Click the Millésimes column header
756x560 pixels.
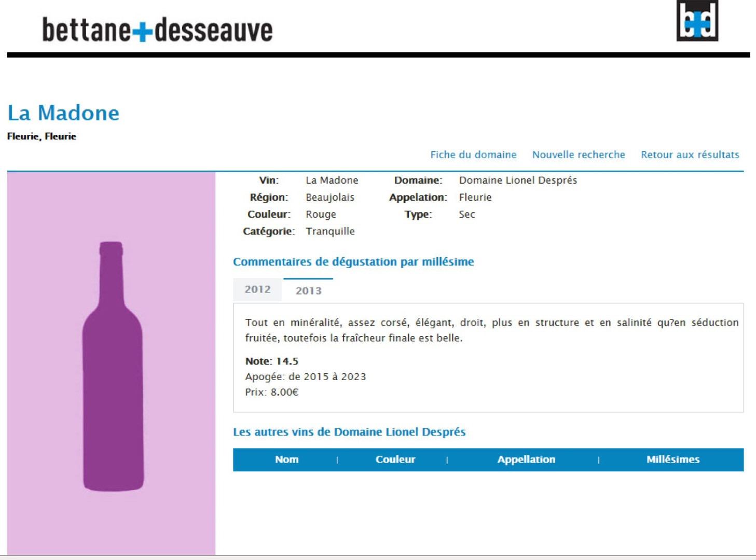pos(673,459)
